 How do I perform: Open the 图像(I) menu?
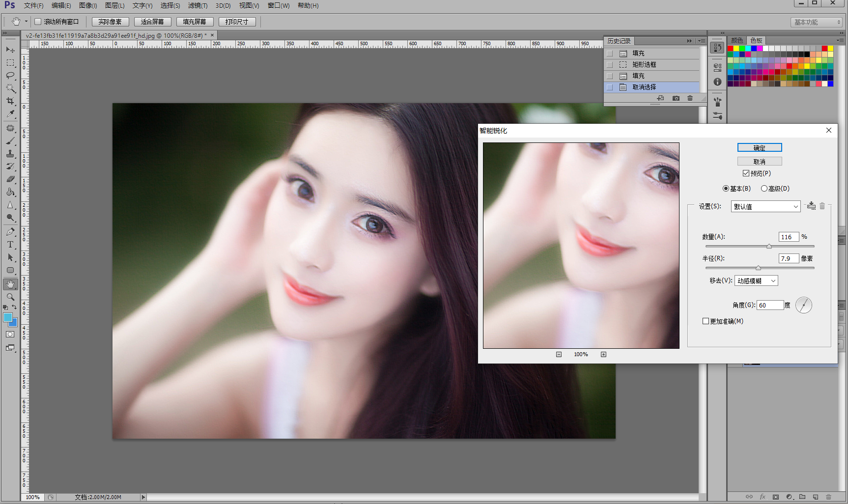pos(88,5)
